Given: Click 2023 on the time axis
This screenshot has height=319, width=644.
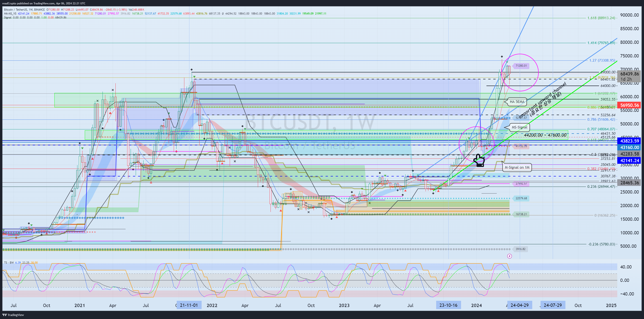Looking at the screenshot, I should pyautogui.click(x=344, y=305).
